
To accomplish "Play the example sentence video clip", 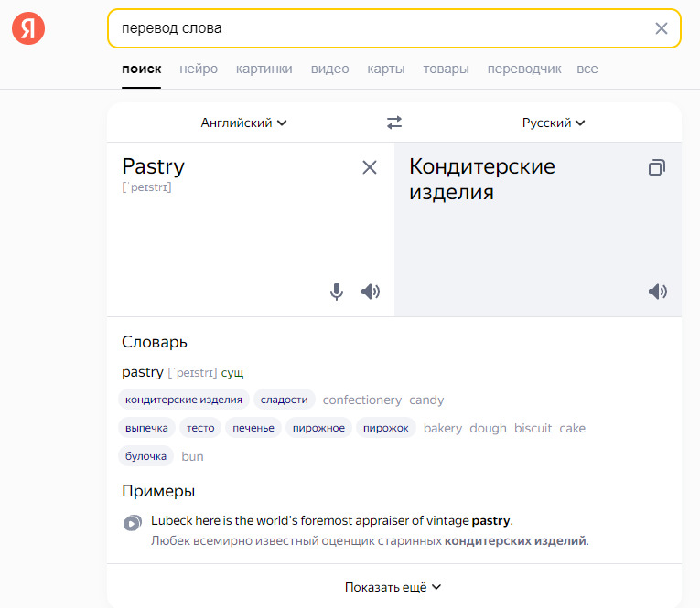I will [x=133, y=523].
